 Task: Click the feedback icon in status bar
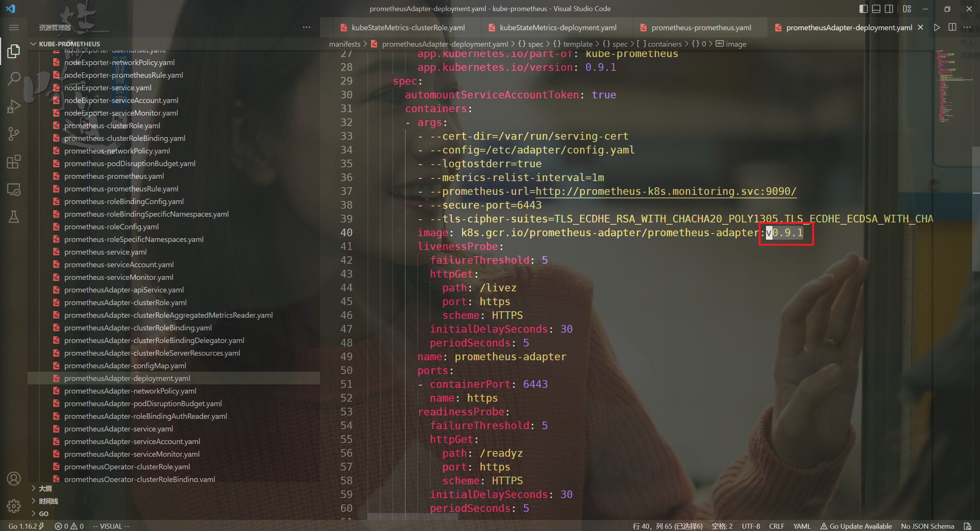[967, 526]
